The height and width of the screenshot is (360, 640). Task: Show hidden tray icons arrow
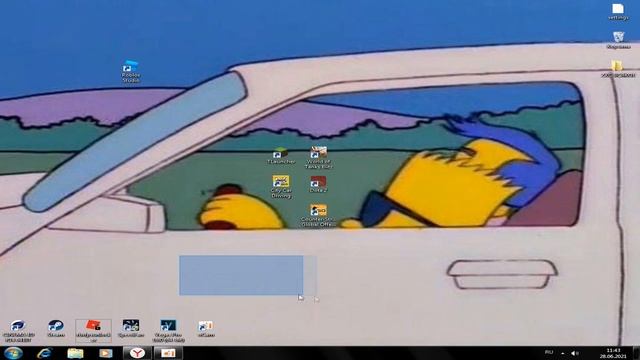point(562,353)
